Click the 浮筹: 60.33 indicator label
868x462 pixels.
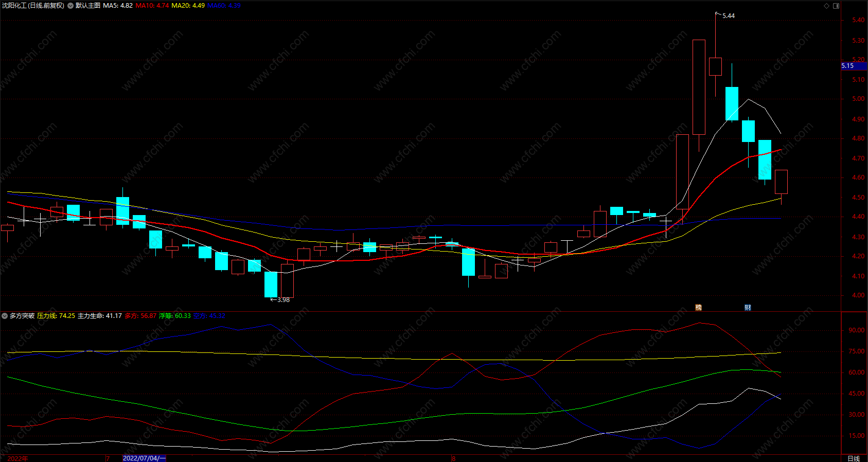click(175, 316)
